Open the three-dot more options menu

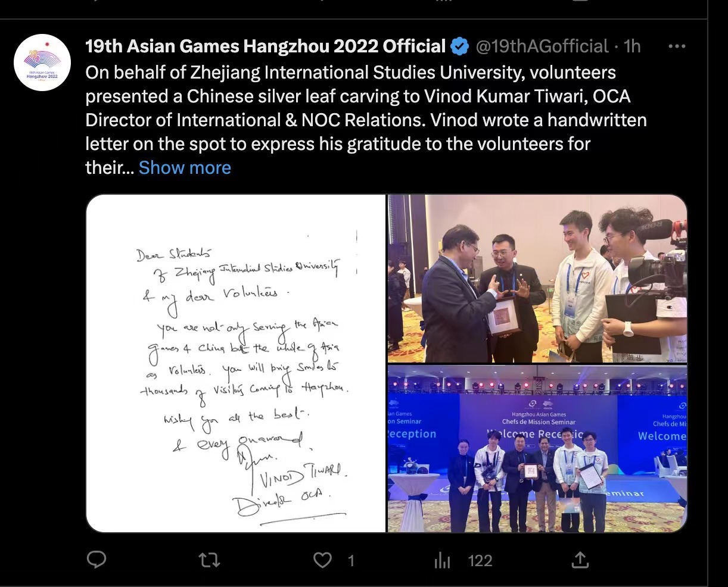click(x=677, y=46)
